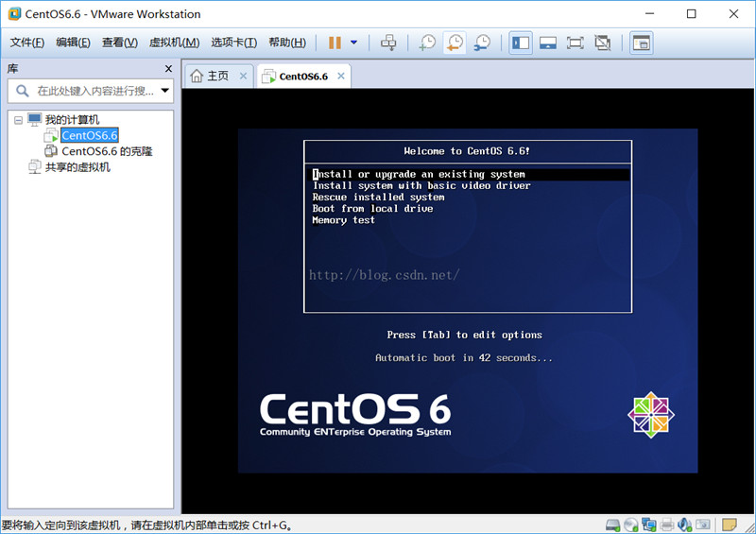Pause the running virtual machine
This screenshot has height=534, width=756.
pos(335,43)
